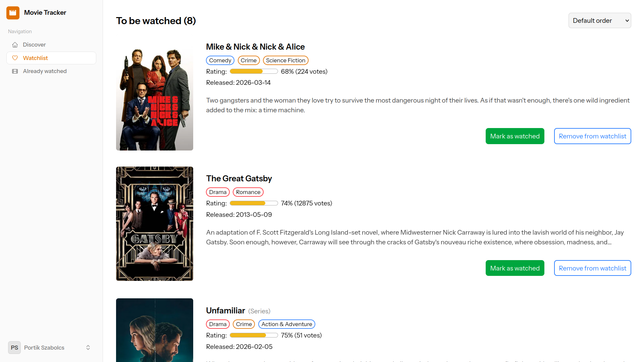Viewport: 644px width, 362px height.
Task: Go to the Discover page
Action: 34,45
